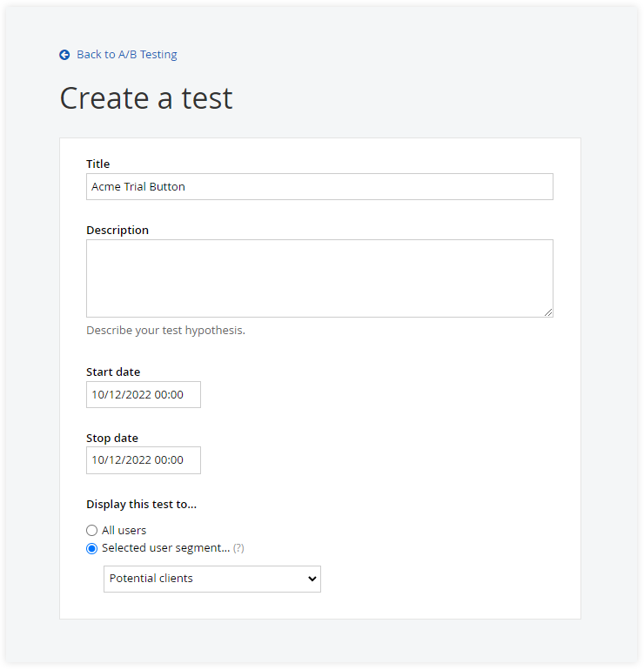The height and width of the screenshot is (670, 644).
Task: Open the Potential clients dropdown
Action: pyautogui.click(x=211, y=579)
